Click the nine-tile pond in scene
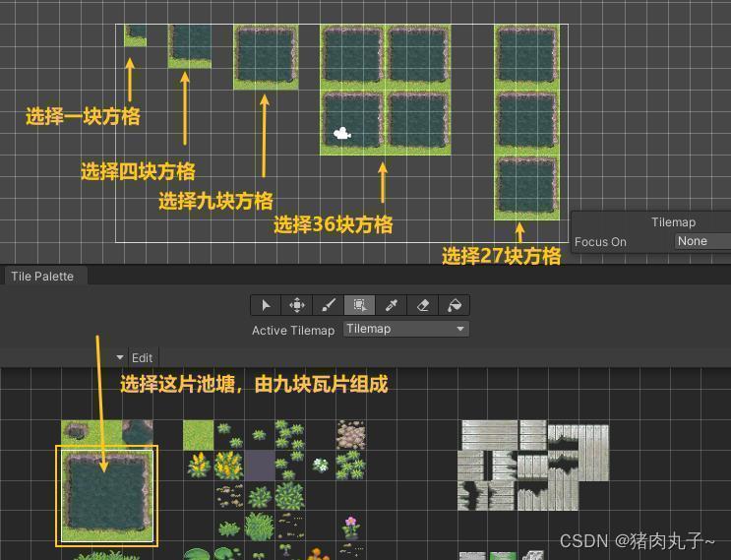This screenshot has height=560, width=731. point(266,57)
